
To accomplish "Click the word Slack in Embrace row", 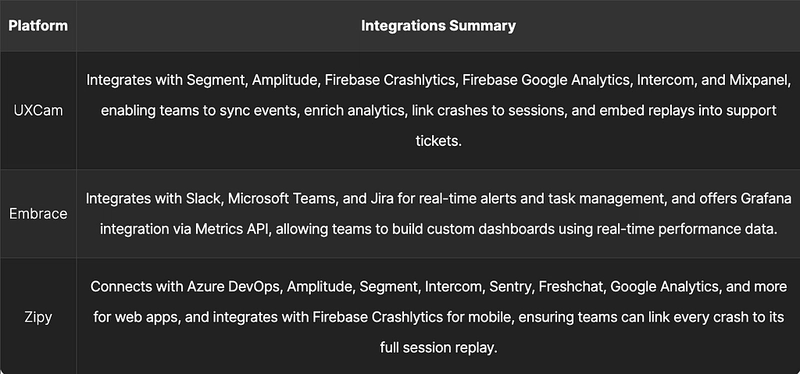I will [203, 199].
